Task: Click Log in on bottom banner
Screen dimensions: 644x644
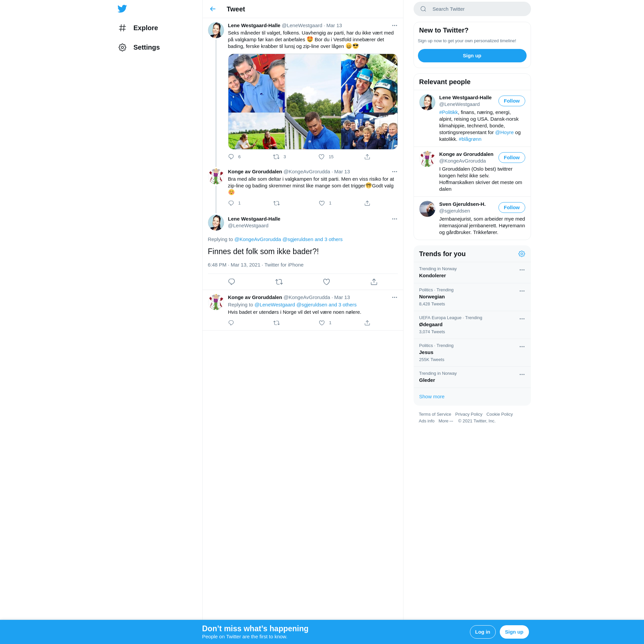Action: pos(483,632)
